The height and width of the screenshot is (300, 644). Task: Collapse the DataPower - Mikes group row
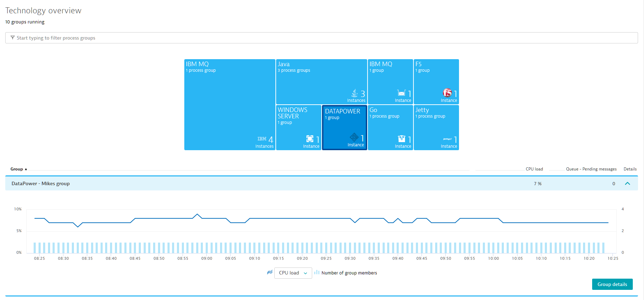[x=628, y=183]
